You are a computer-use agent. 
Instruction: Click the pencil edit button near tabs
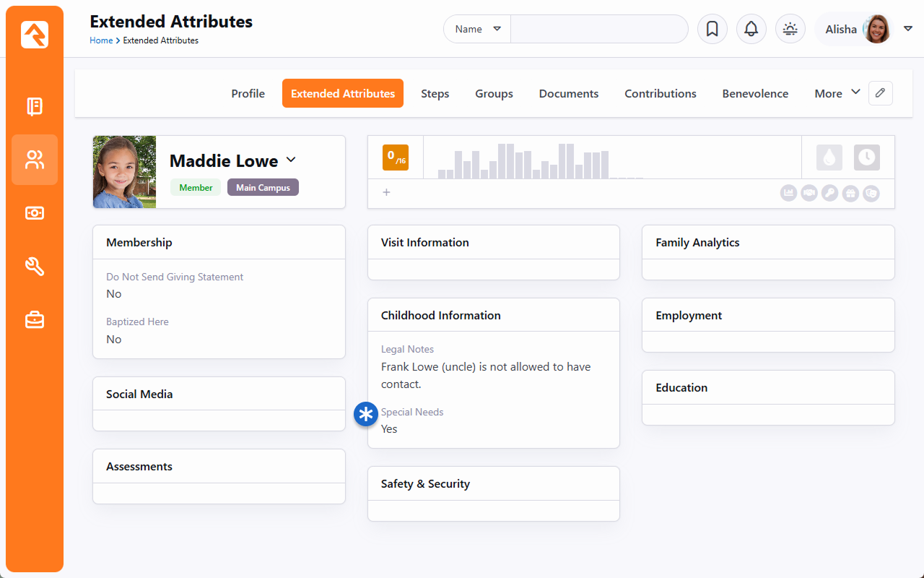click(x=880, y=93)
